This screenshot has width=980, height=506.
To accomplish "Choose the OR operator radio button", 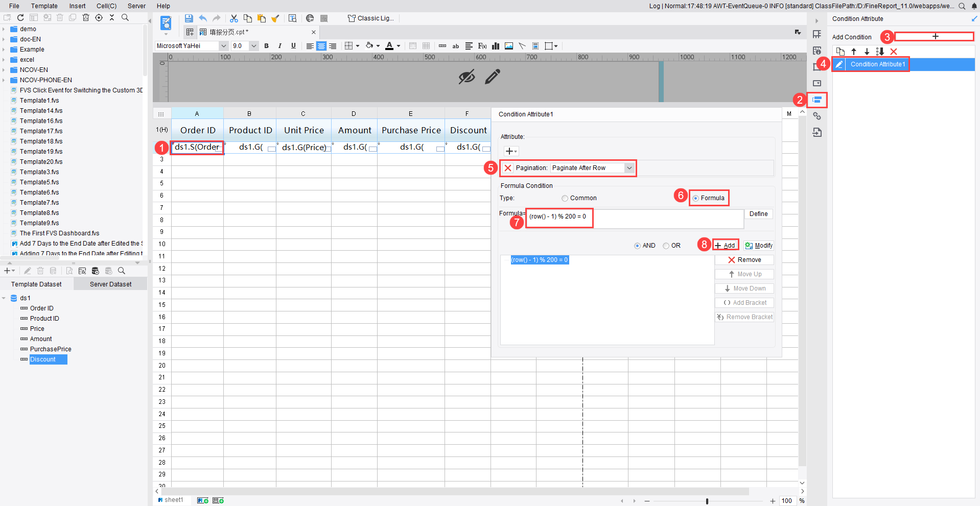I will coord(666,246).
